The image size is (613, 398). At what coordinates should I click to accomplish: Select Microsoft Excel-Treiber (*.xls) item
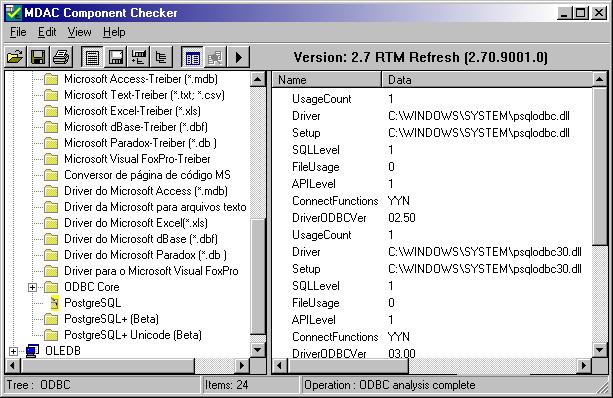133,111
